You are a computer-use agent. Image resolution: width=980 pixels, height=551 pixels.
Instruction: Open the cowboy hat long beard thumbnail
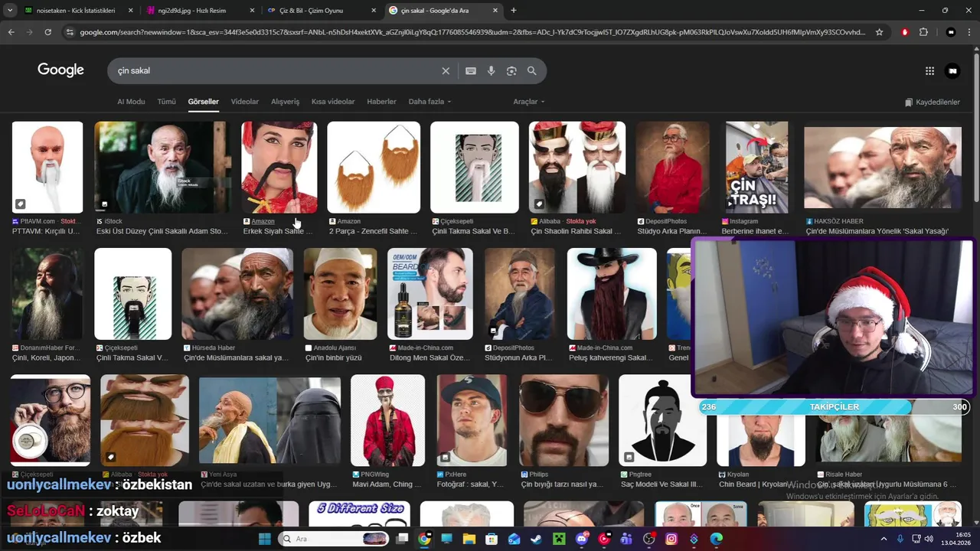click(612, 293)
